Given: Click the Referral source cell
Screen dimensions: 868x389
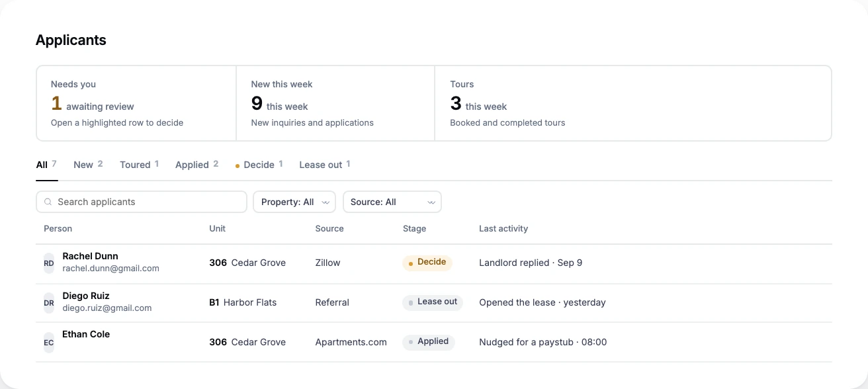Looking at the screenshot, I should [332, 302].
